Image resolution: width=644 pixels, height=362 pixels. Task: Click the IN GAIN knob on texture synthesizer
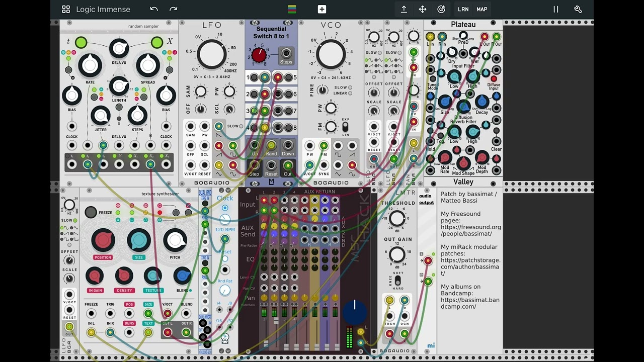pyautogui.click(x=95, y=276)
